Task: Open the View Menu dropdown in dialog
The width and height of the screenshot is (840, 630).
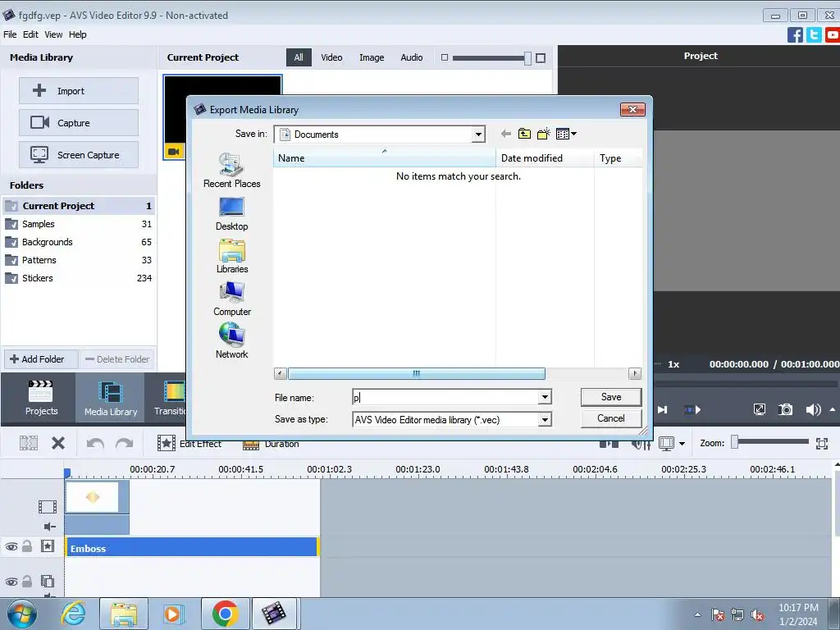Action: (566, 134)
